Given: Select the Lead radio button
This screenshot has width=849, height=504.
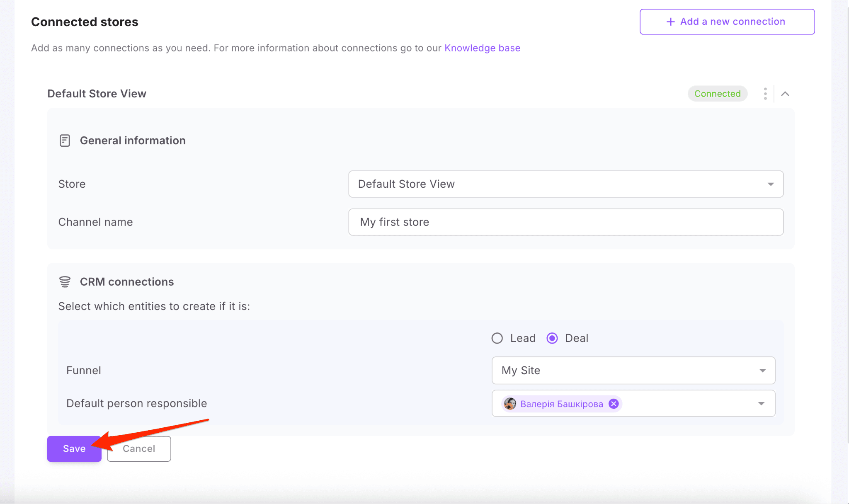Looking at the screenshot, I should (x=497, y=338).
